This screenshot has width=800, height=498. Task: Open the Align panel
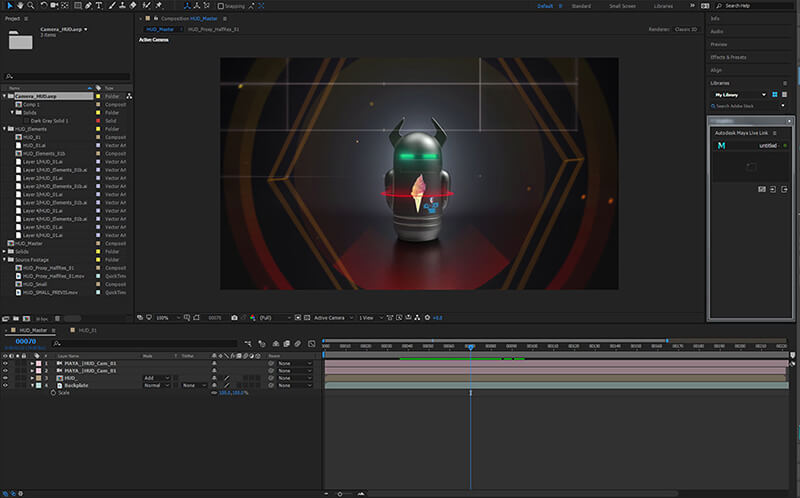click(716, 70)
